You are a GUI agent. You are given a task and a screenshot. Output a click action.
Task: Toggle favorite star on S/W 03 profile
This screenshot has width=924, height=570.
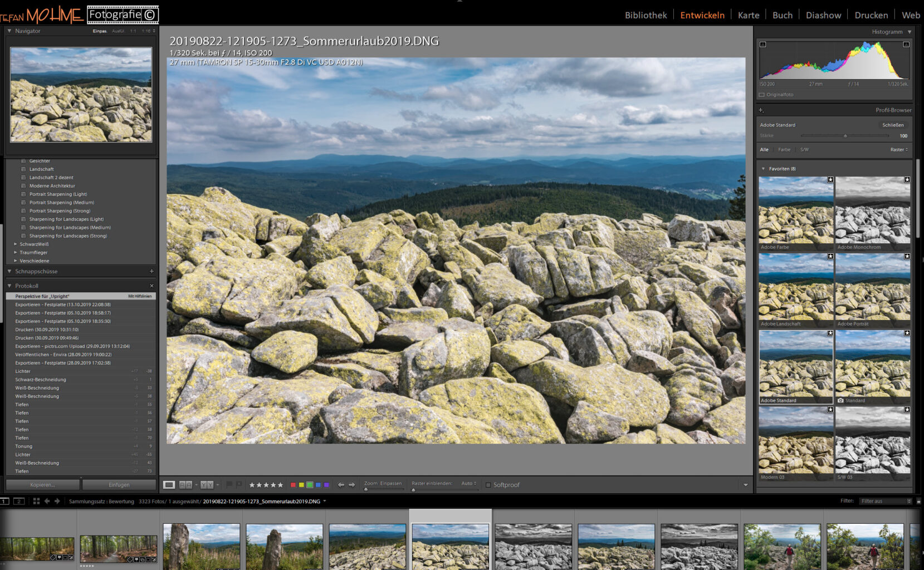[x=907, y=410]
